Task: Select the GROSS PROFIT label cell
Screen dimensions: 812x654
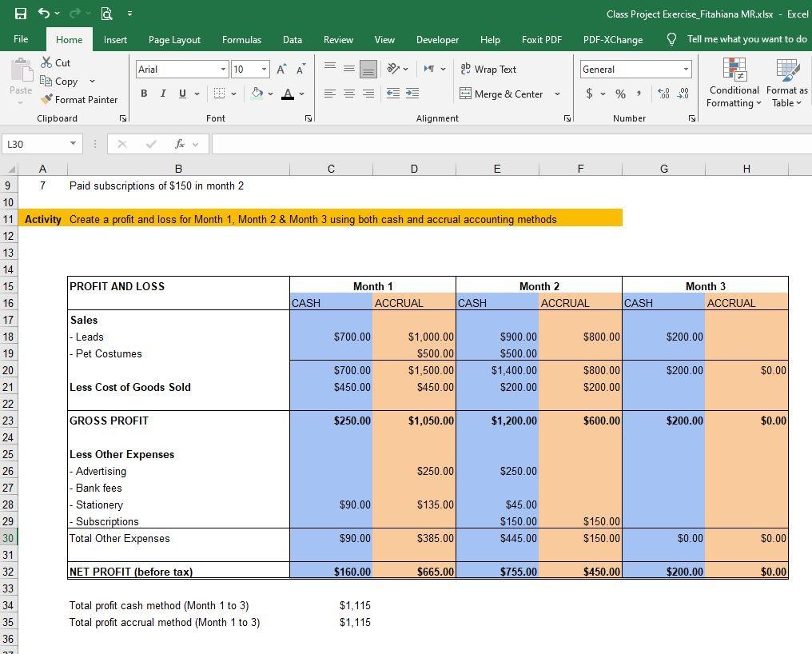Action: coord(178,421)
